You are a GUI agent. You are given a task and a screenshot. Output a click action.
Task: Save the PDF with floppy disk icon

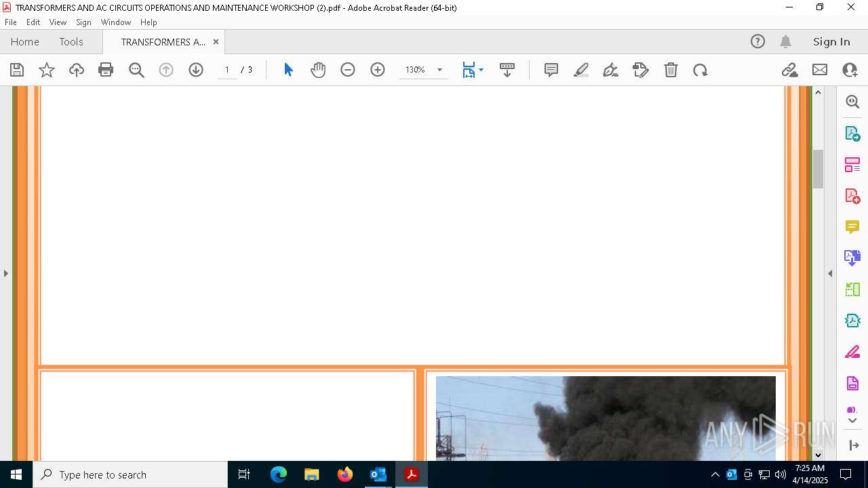coord(17,70)
